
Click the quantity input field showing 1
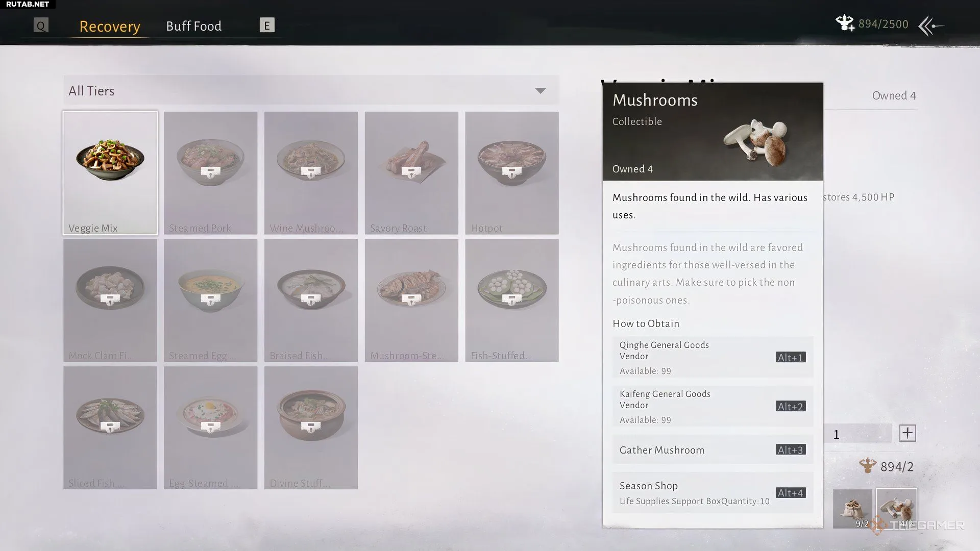(857, 434)
